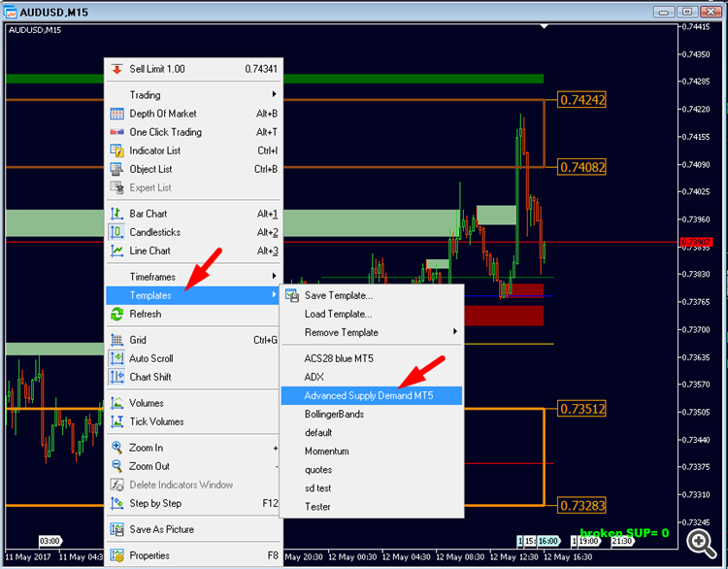Click the Bar Chart icon

pyautogui.click(x=117, y=215)
